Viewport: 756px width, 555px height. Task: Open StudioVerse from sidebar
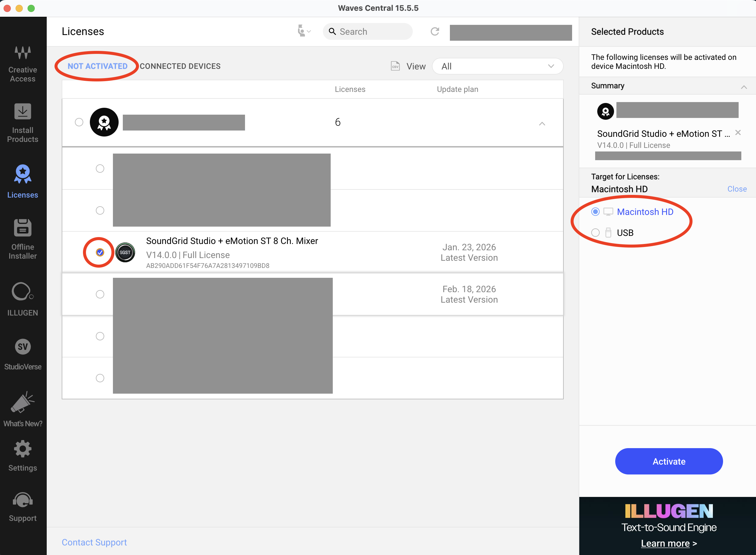click(x=22, y=354)
